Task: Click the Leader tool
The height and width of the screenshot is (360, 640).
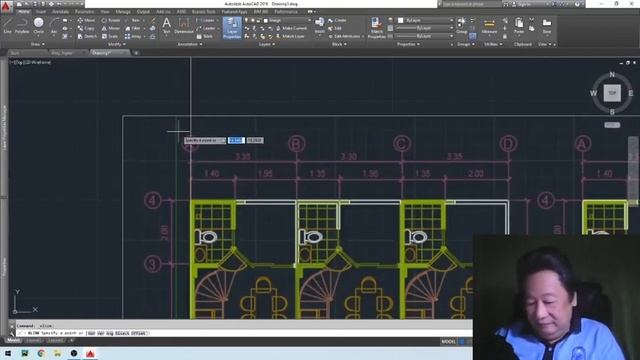Action: pos(206,28)
